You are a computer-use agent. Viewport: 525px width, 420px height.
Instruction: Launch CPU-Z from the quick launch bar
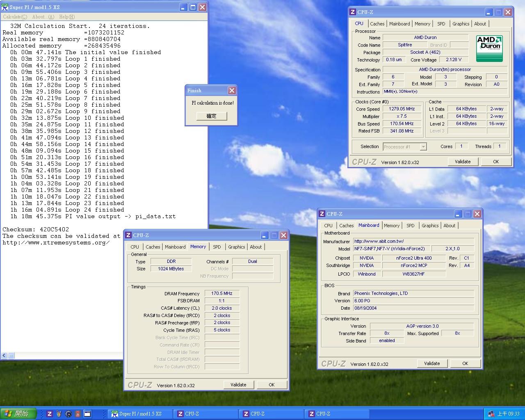[x=50, y=414]
